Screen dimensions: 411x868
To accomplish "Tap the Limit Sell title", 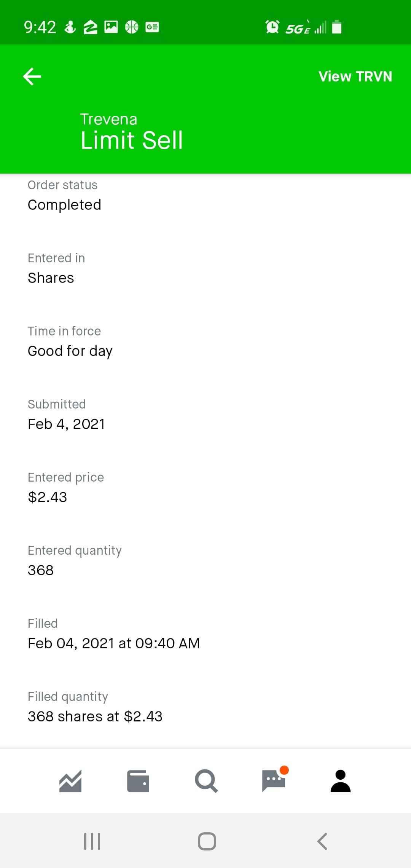I will [x=132, y=140].
